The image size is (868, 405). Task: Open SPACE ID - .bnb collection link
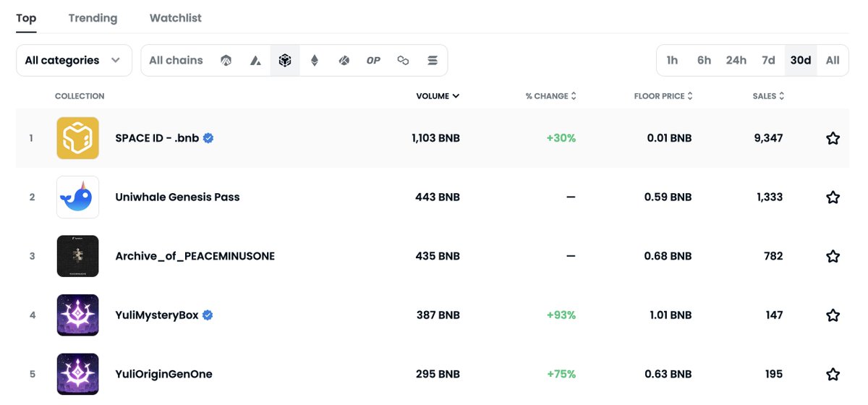(x=157, y=138)
